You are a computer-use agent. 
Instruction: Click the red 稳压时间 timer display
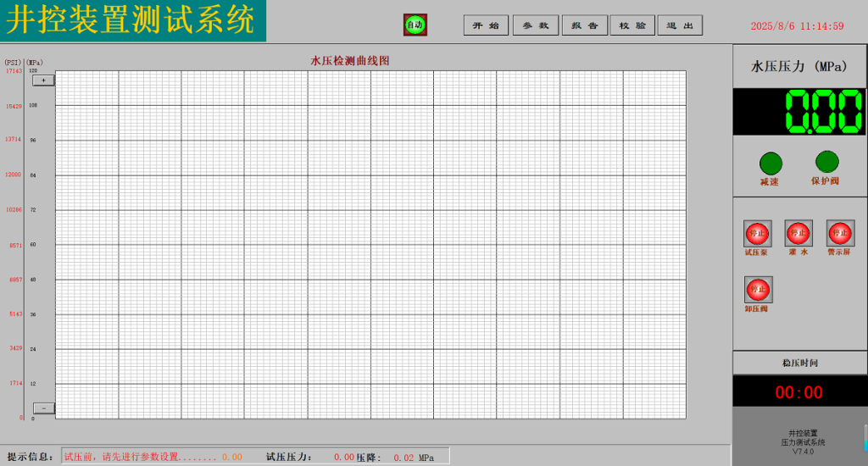tap(799, 392)
